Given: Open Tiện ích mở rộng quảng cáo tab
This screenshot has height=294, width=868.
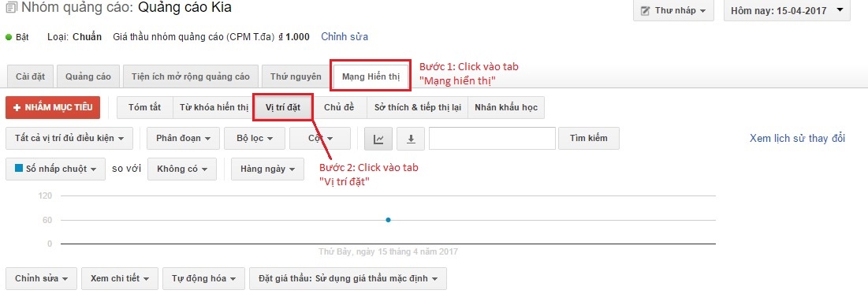Looking at the screenshot, I should point(191,77).
